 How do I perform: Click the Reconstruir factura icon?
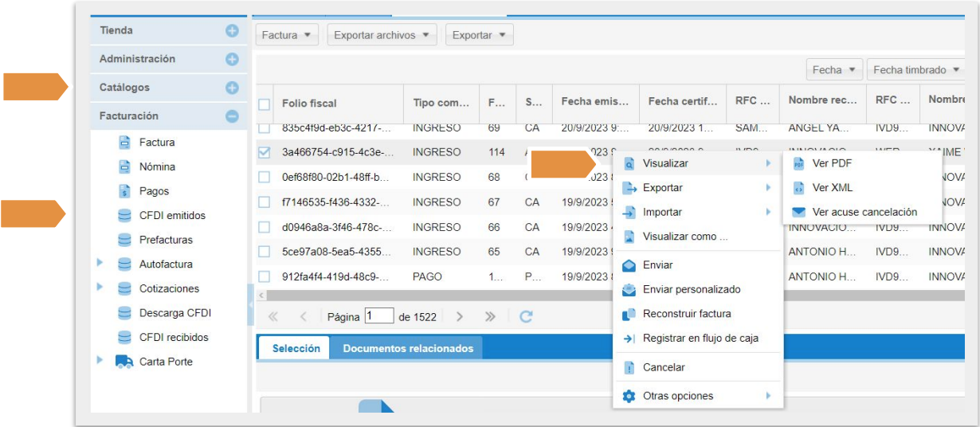(x=629, y=314)
